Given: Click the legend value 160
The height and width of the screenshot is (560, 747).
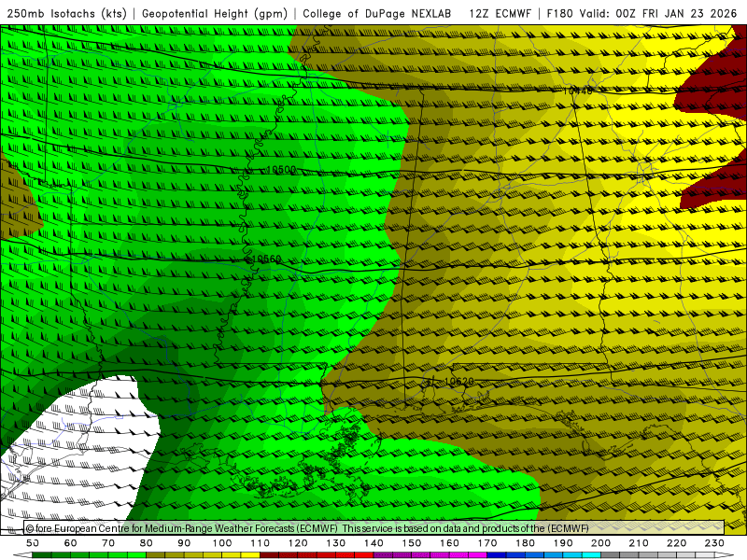Looking at the screenshot, I should click(x=449, y=543).
